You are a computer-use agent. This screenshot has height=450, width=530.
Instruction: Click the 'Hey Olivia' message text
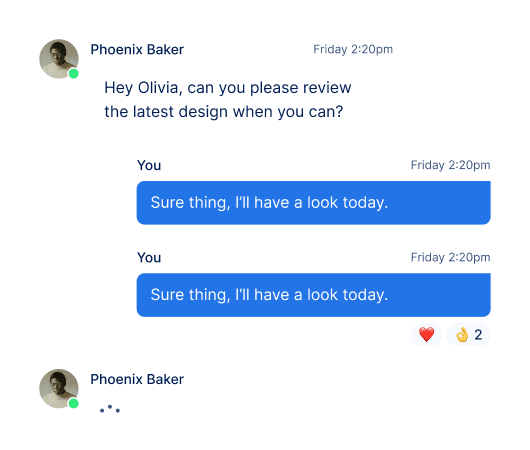[228, 100]
